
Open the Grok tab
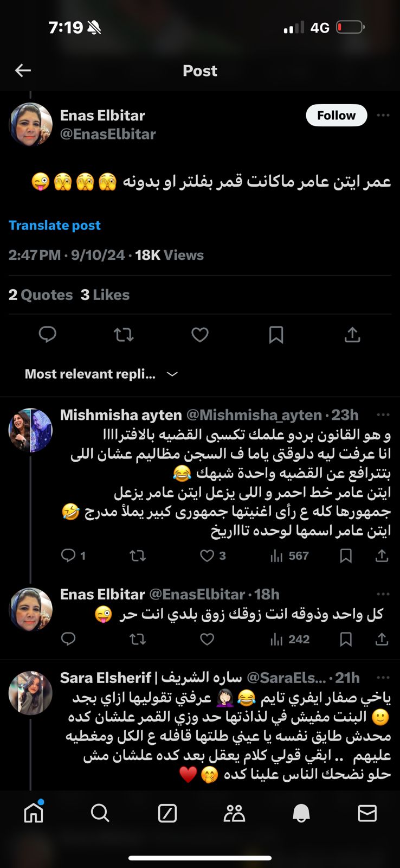167,813
